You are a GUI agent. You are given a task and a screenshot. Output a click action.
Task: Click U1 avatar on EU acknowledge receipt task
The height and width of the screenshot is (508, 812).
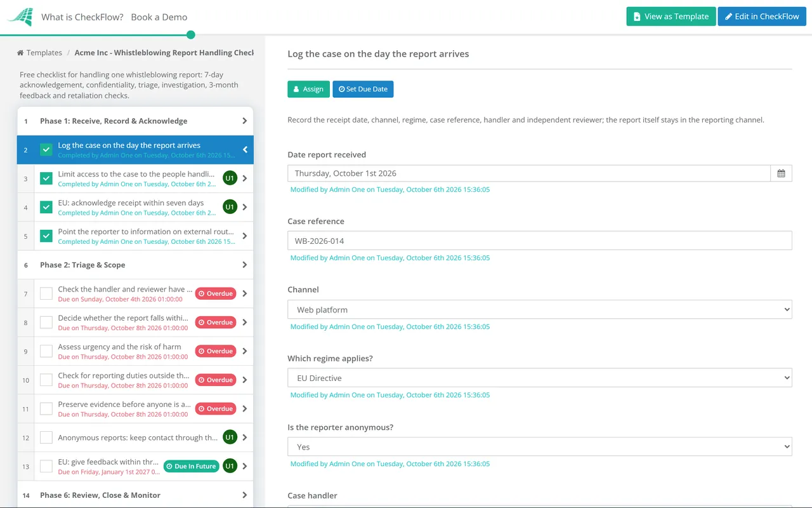[x=230, y=207]
